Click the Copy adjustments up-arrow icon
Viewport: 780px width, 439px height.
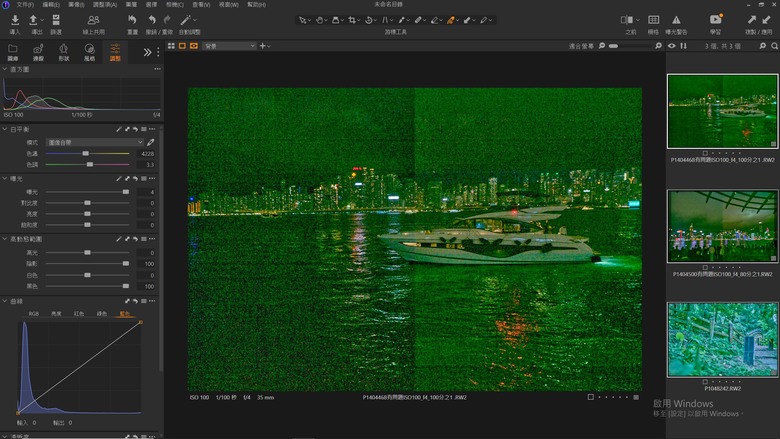click(751, 20)
